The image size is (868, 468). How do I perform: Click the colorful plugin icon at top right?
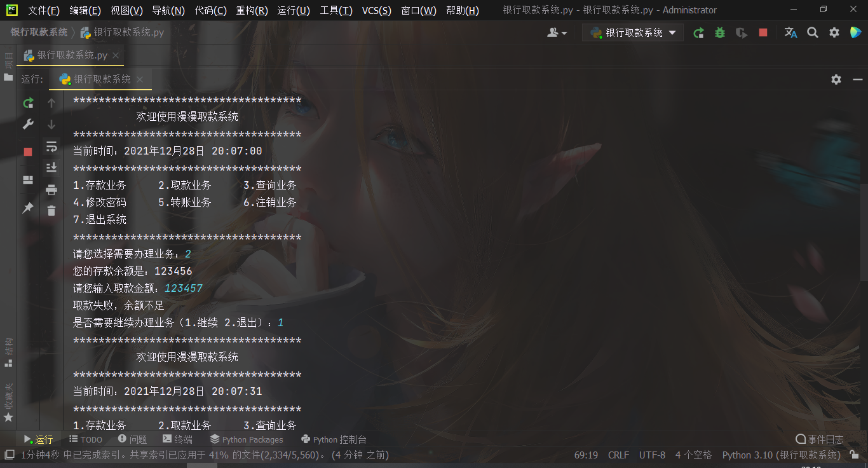pyautogui.click(x=855, y=32)
